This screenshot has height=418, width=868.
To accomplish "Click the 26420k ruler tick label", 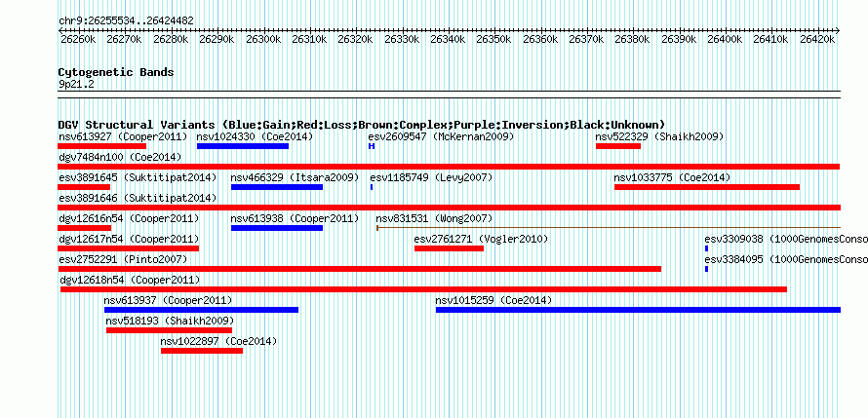I will coord(817,39).
